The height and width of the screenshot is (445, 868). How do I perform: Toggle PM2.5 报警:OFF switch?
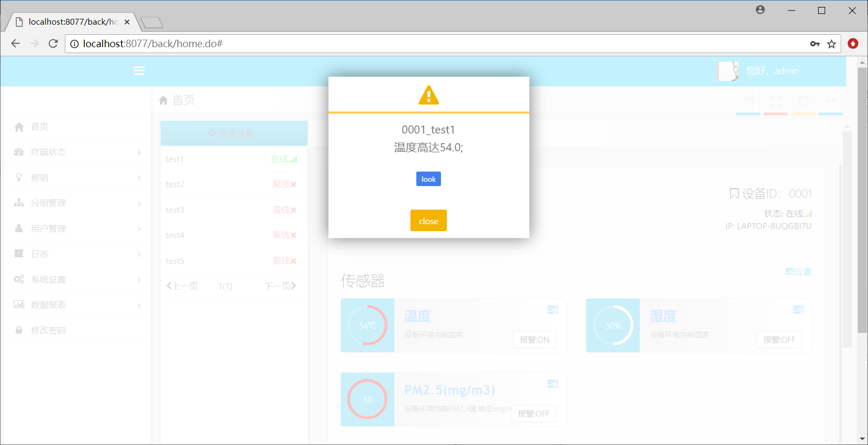[534, 413]
